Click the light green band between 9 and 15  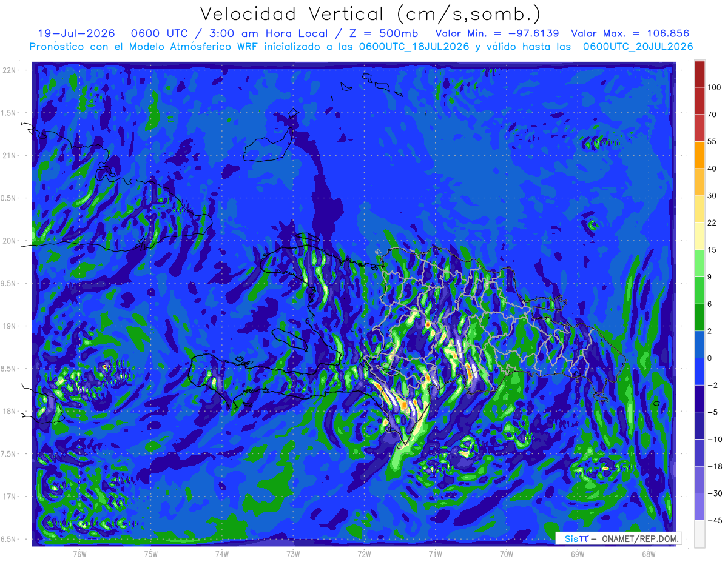699,263
